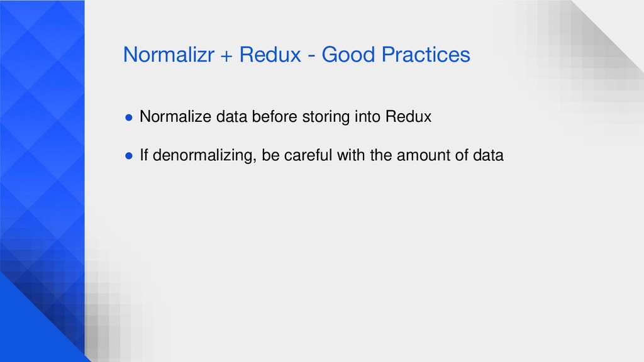This screenshot has height=362, width=644.
Task: Click the blue bullet dot before Normalize data
Action: (129, 118)
